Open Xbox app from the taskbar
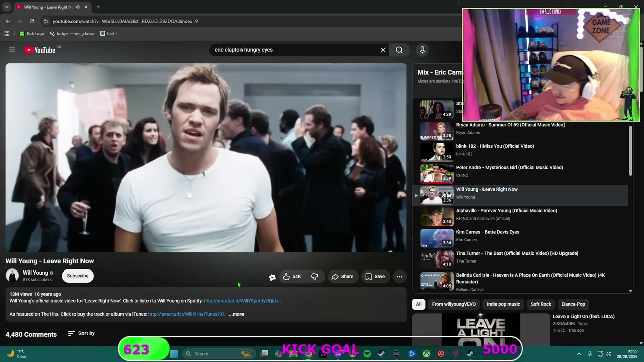 426,354
